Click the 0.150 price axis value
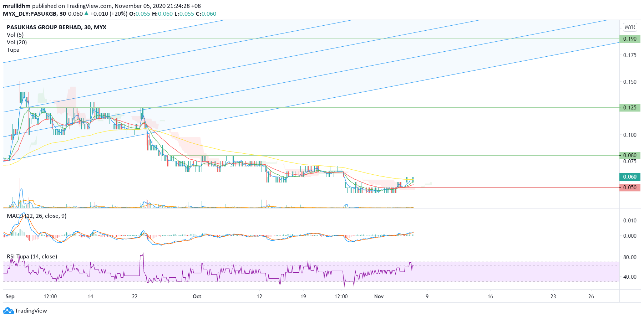644x319 pixels. pos(630,82)
